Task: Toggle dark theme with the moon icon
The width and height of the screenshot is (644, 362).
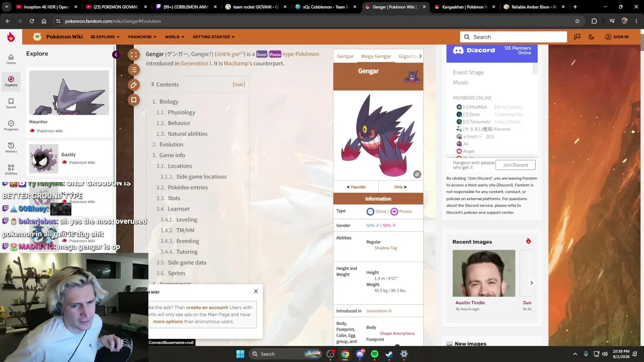Action: click(591, 37)
